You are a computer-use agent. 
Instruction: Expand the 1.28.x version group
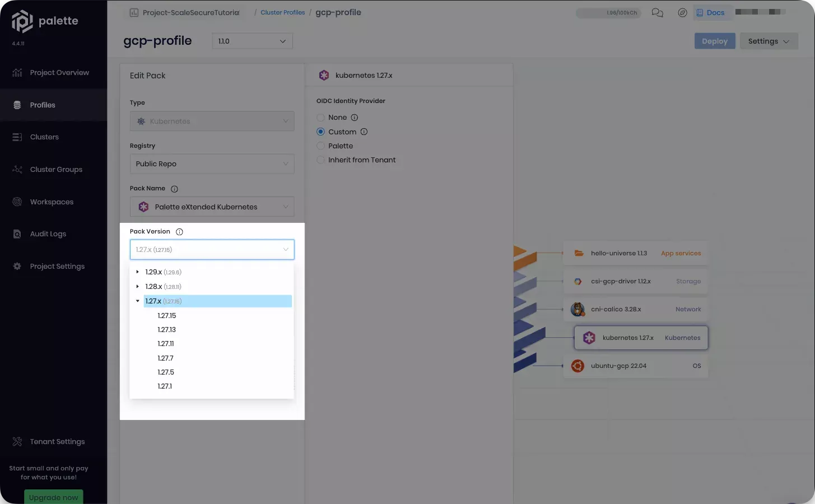(x=137, y=287)
